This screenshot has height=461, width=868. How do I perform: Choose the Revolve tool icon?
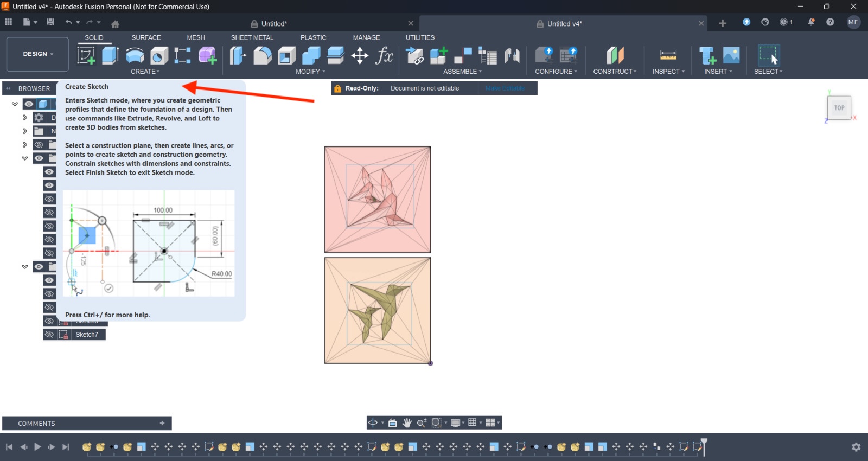[135, 55]
